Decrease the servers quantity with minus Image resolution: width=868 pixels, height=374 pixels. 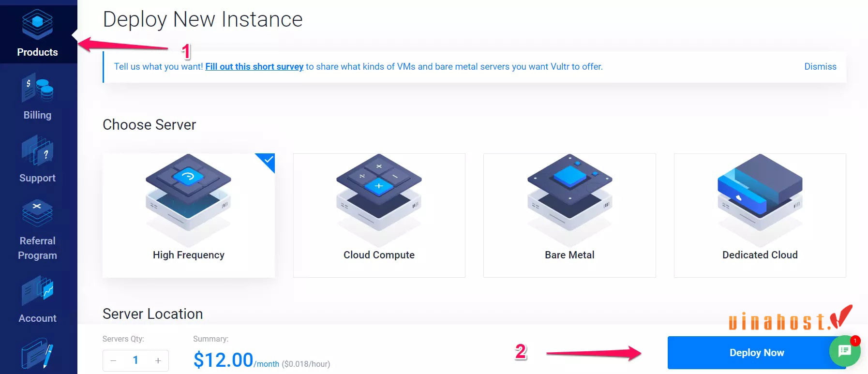(x=113, y=360)
